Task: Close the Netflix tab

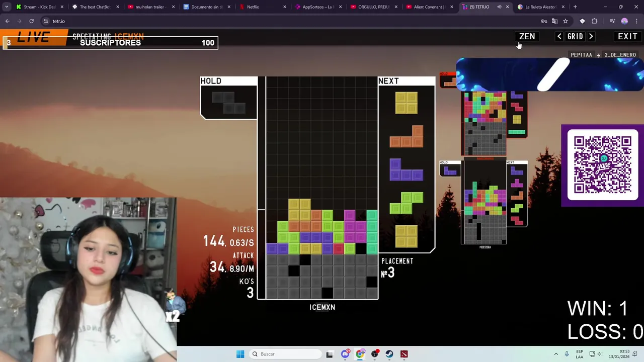Action: tap(284, 7)
